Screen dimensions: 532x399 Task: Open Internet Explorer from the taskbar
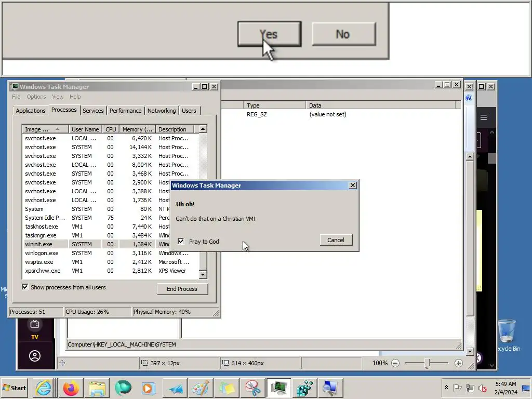(x=44, y=388)
